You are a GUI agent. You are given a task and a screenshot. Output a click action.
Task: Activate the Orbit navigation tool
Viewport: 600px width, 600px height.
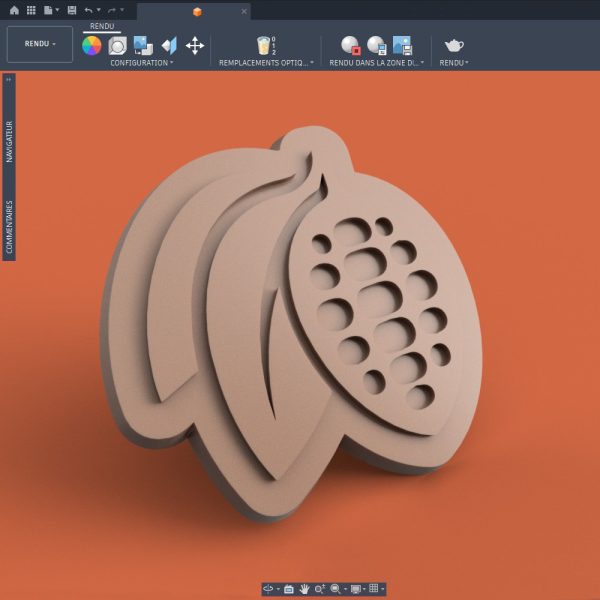pos(268,589)
